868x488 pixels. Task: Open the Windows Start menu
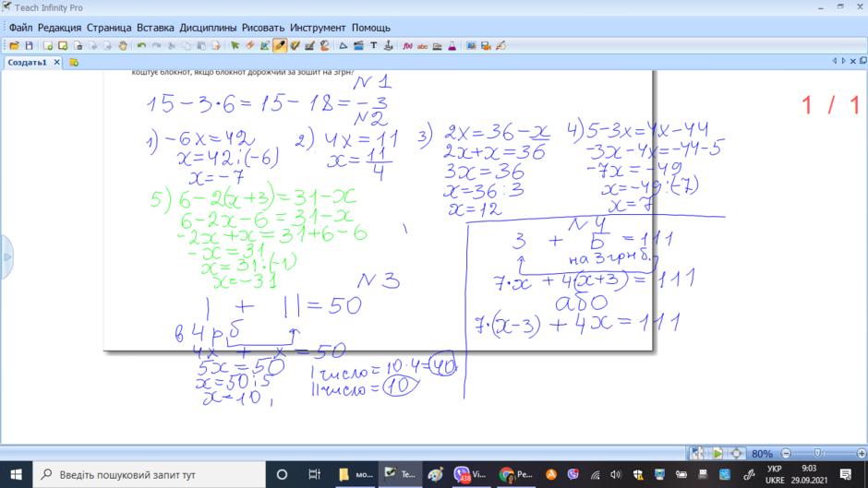16,474
